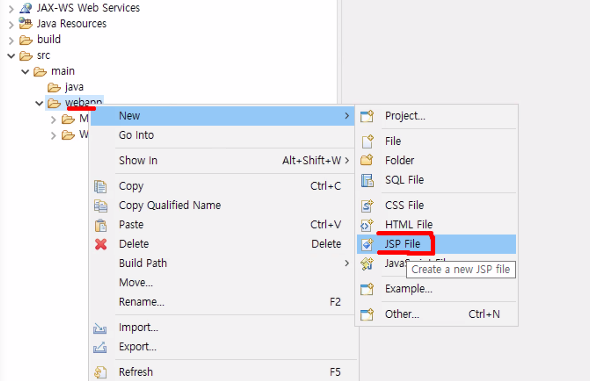Click the webapp folder icon
This screenshot has height=381, width=590.
click(54, 103)
